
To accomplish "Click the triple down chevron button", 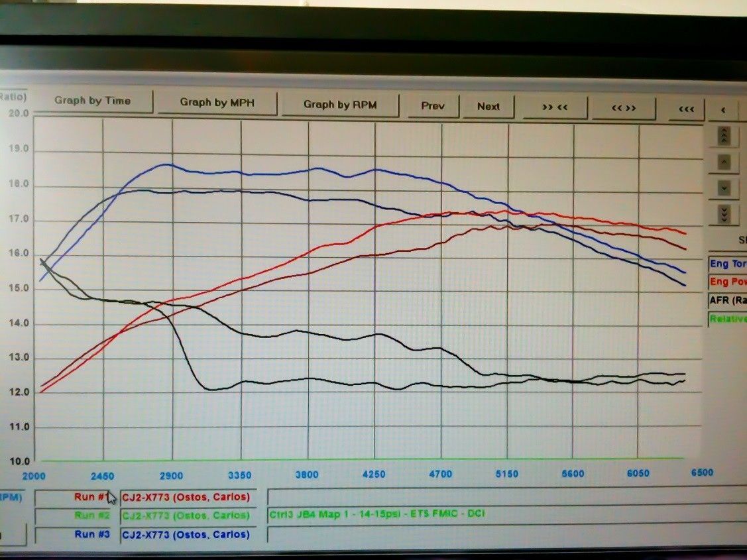I will click(x=724, y=214).
